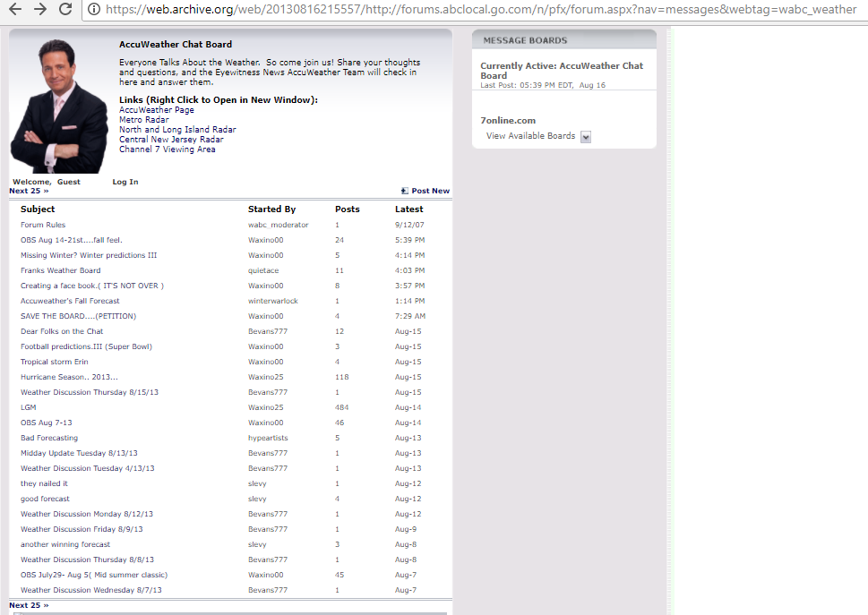868x615 pixels.
Task: Open Weather Discussion Friday 8/9/13 thread
Action: click(82, 529)
